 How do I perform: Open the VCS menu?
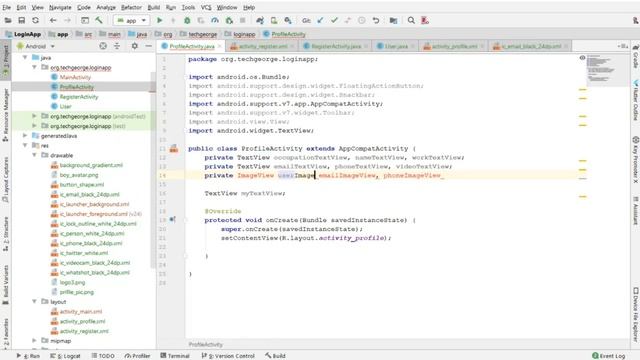click(206, 7)
